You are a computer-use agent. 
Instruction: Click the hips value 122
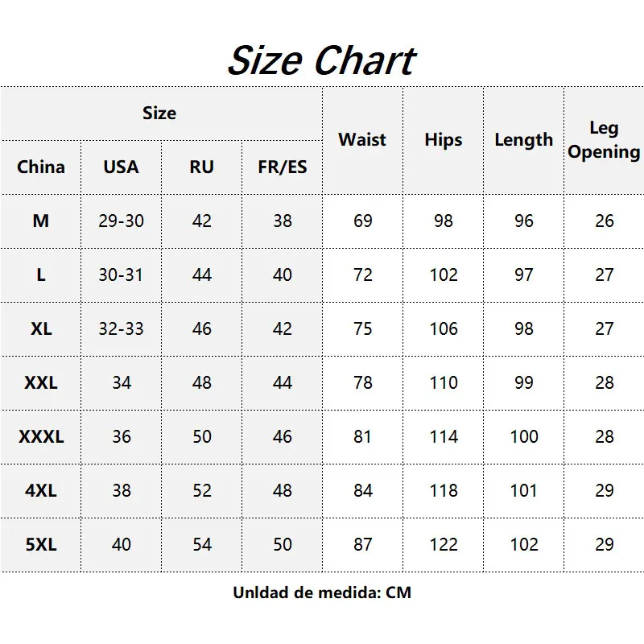[x=443, y=544]
